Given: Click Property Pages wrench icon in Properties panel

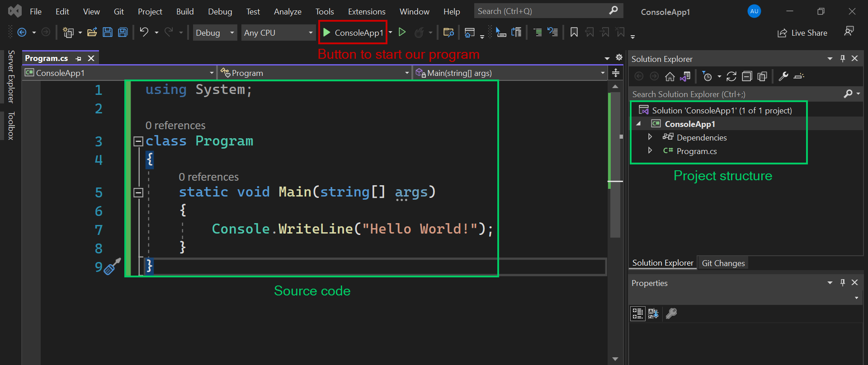Looking at the screenshot, I should [671, 314].
